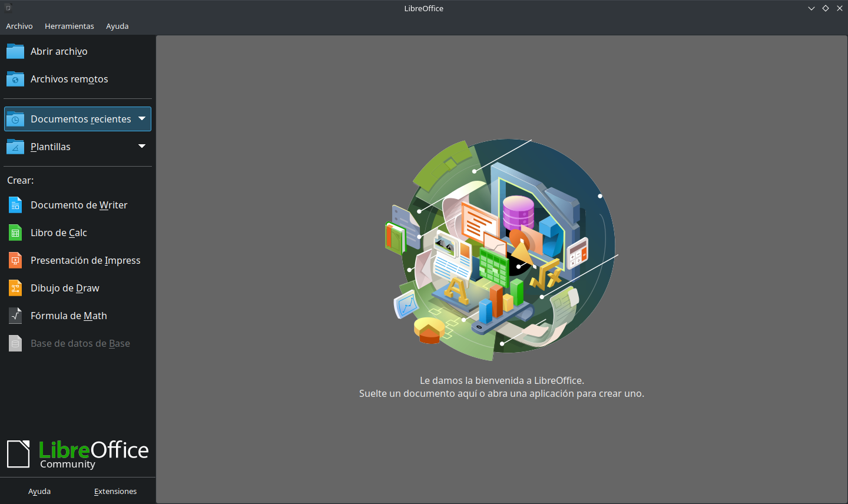
Task: Open the Archivo menu
Action: pos(19,26)
